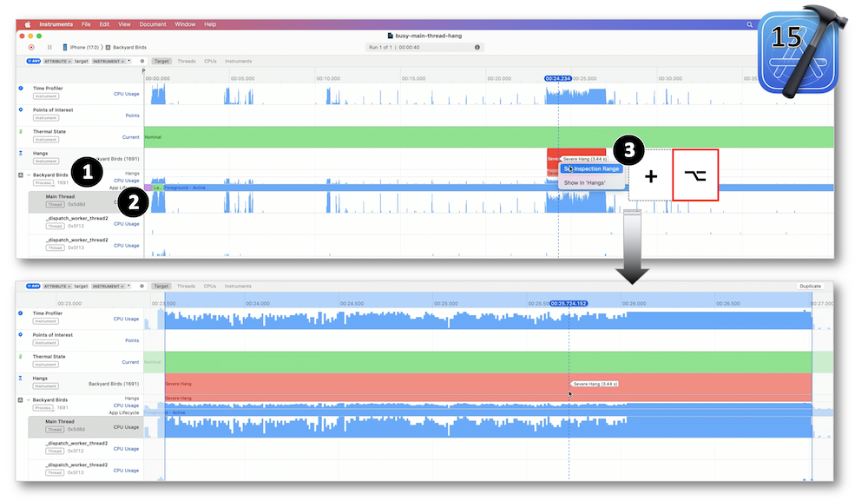Open Spotlight search from the menu bar

pos(750,24)
